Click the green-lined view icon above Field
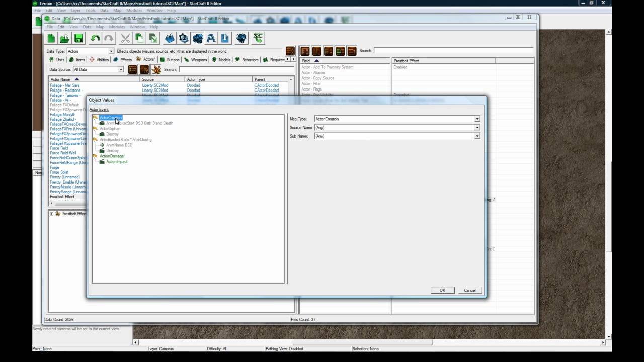 [x=340, y=51]
